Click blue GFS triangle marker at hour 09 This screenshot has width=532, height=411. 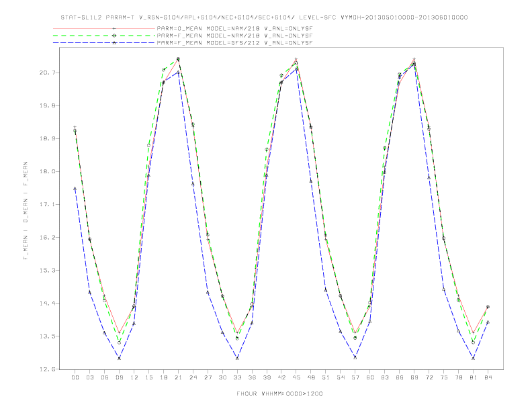[119, 358]
